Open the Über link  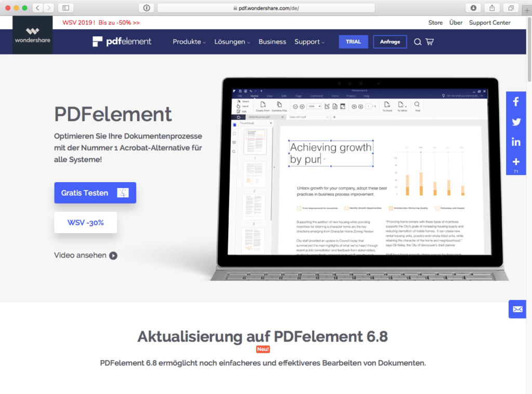point(456,23)
